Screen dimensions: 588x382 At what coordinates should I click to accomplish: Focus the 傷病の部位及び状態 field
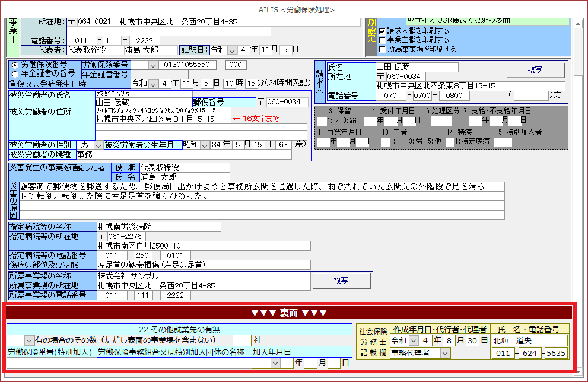pyautogui.click(x=203, y=265)
